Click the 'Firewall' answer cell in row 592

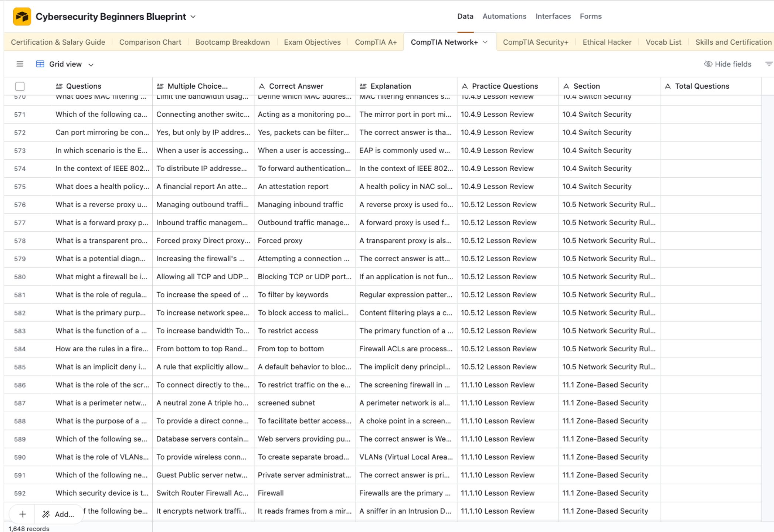coord(305,493)
